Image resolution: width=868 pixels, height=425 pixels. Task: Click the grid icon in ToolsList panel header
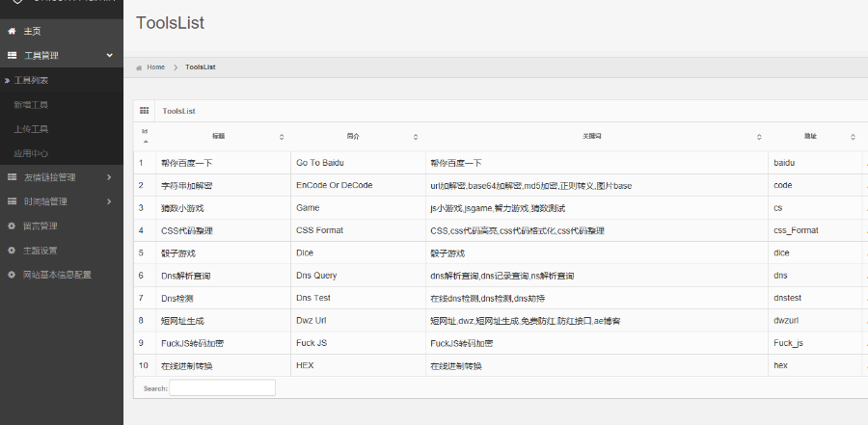point(144,111)
